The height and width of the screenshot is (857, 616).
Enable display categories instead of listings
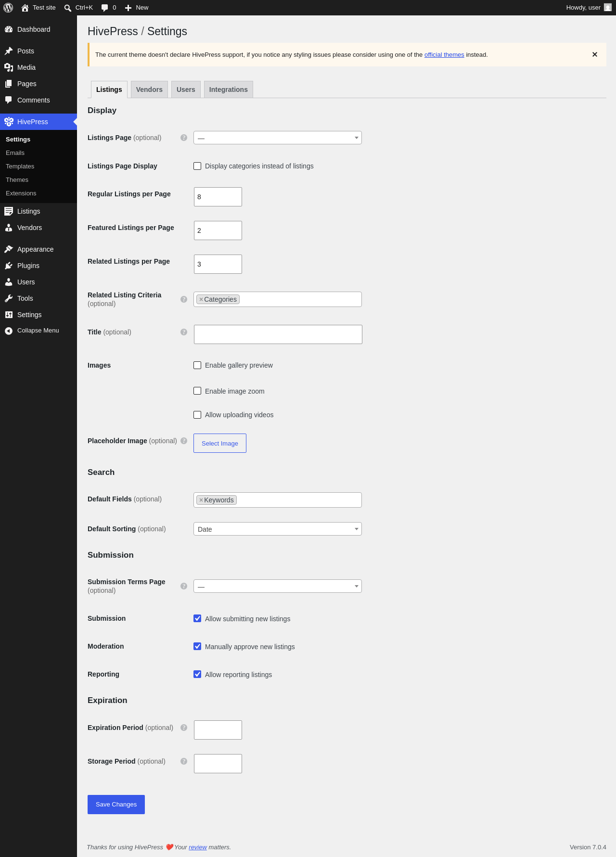[x=197, y=166]
